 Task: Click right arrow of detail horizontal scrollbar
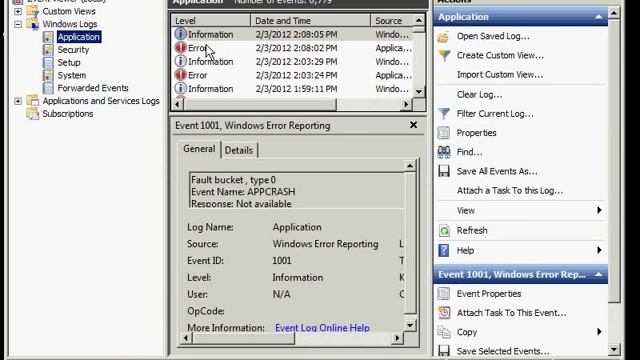pyautogui.click(x=397, y=338)
